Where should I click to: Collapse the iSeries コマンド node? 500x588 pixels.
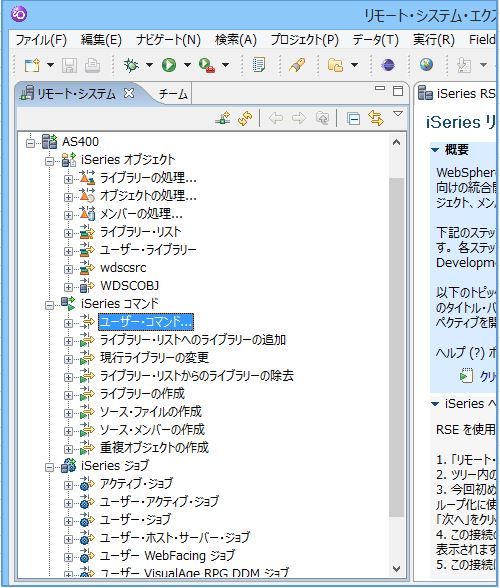click(x=50, y=305)
